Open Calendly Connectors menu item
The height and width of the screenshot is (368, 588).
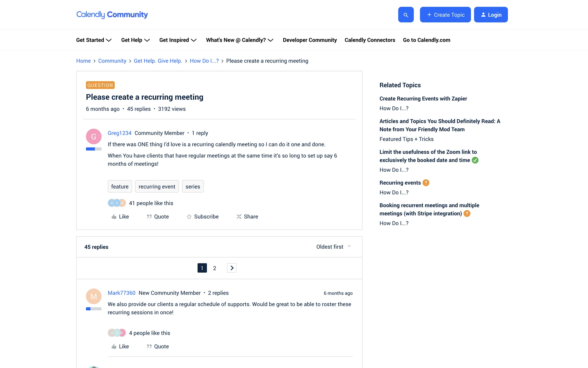coord(370,40)
